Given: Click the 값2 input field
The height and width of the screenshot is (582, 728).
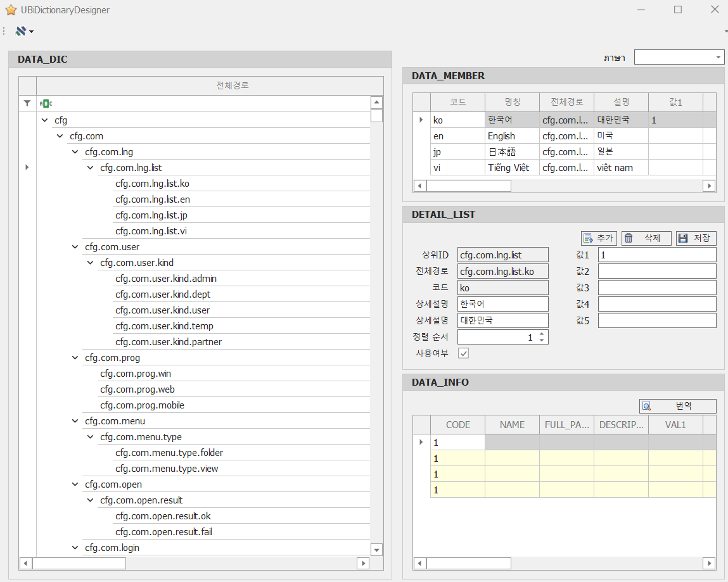Looking at the screenshot, I should (x=657, y=271).
